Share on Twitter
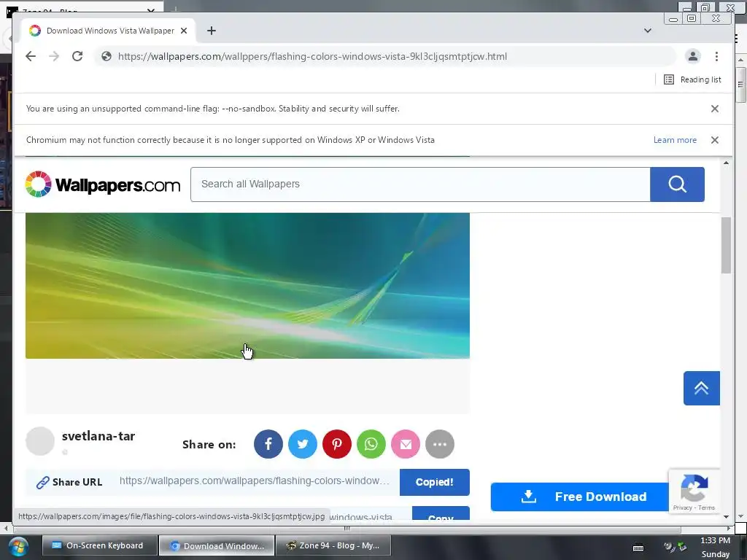 303,444
